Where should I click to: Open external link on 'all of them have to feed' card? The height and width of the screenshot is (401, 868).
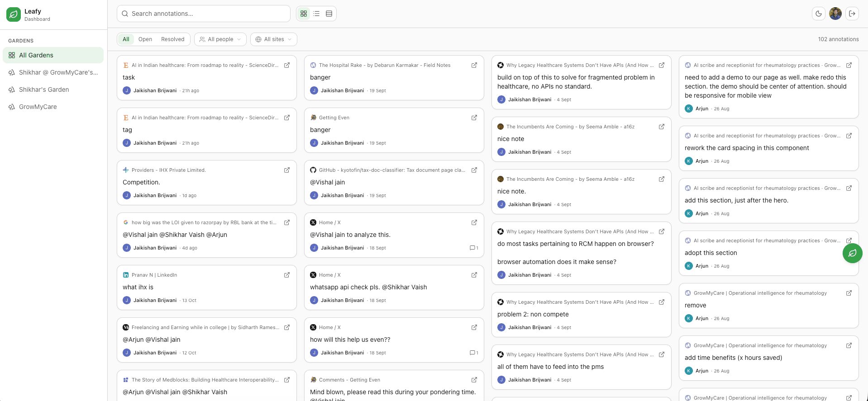(x=662, y=354)
